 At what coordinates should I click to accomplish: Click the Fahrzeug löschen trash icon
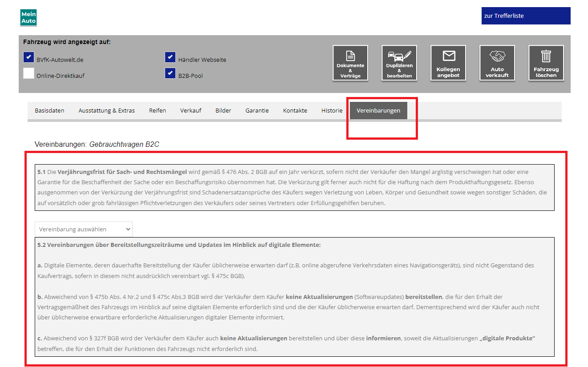546,63
